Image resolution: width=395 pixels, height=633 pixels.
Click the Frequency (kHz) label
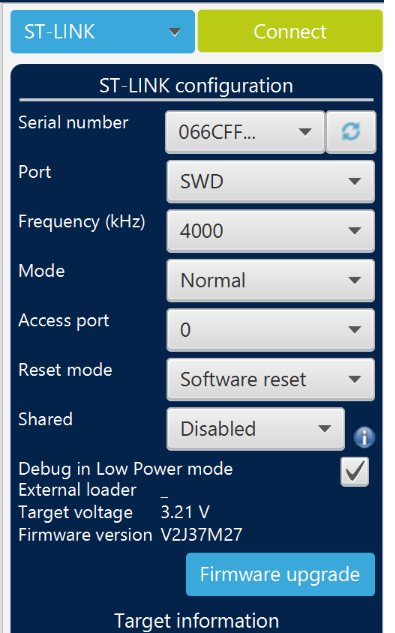pyautogui.click(x=82, y=222)
